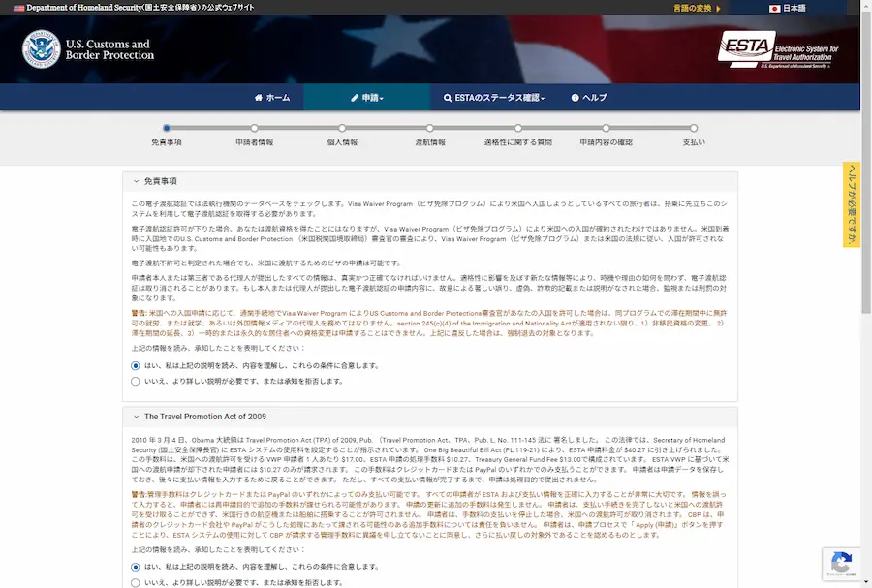Select the 支払い step on the progress bar
Image resolution: width=872 pixels, height=588 pixels.
point(694,127)
